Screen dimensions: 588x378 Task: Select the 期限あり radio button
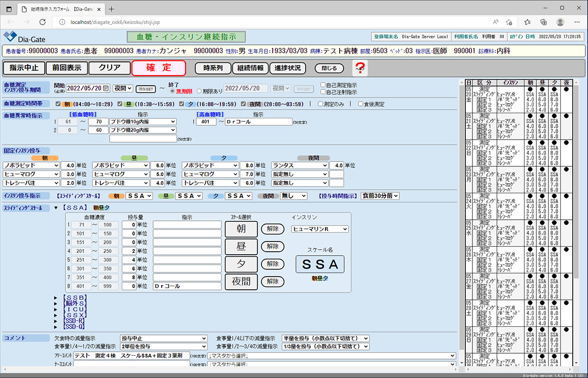pyautogui.click(x=199, y=91)
